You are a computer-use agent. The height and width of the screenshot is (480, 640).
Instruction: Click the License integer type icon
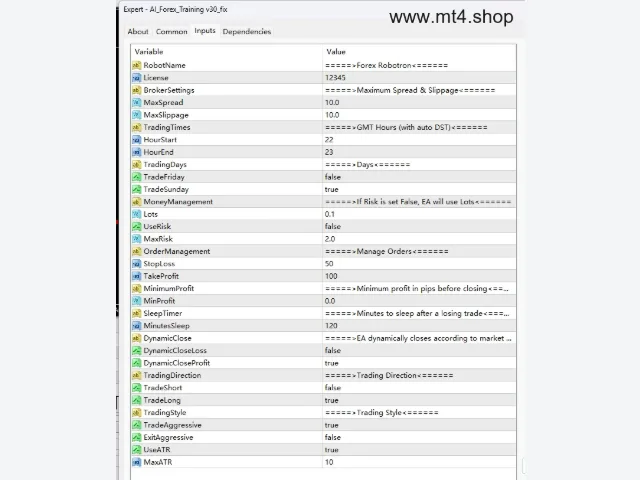pos(136,78)
